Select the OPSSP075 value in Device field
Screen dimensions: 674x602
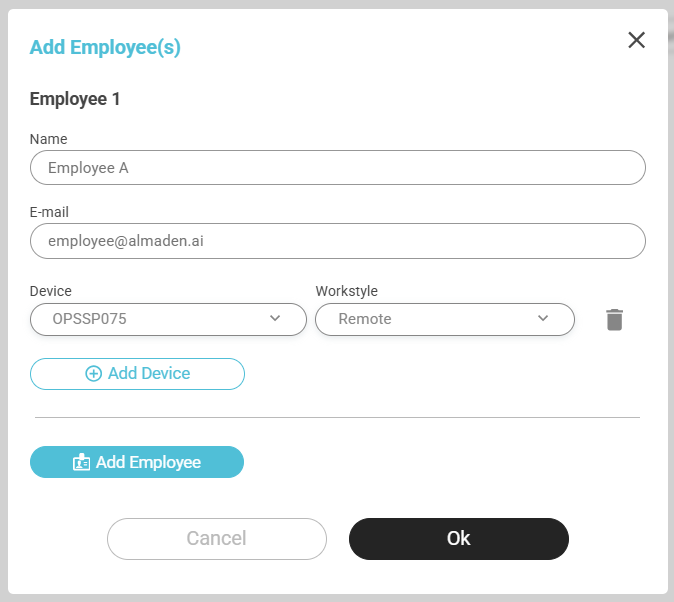click(90, 320)
